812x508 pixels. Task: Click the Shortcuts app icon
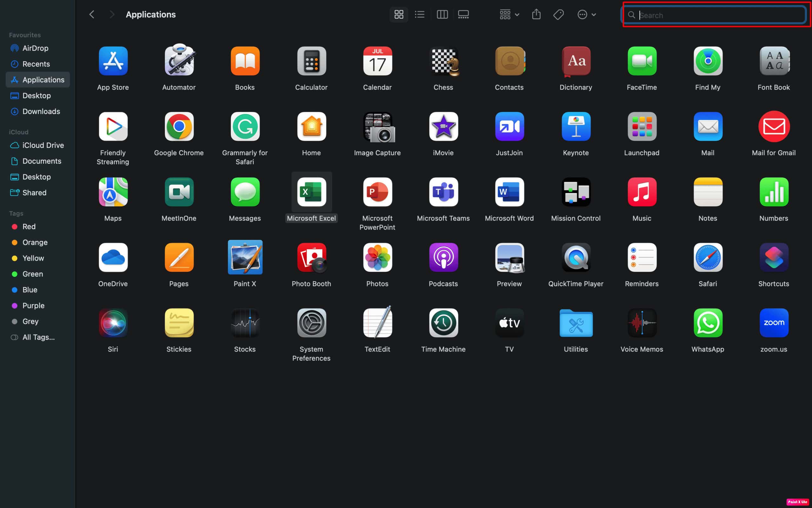click(774, 257)
